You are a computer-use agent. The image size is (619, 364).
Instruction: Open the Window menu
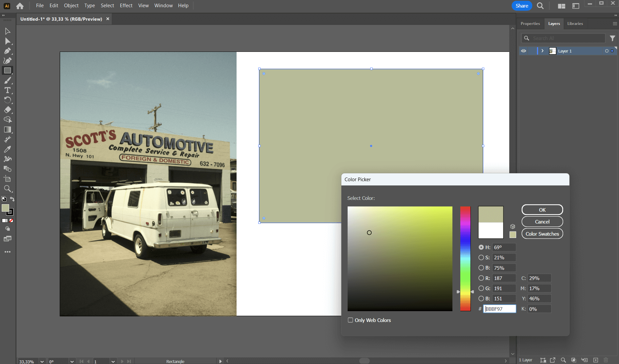pos(164,6)
